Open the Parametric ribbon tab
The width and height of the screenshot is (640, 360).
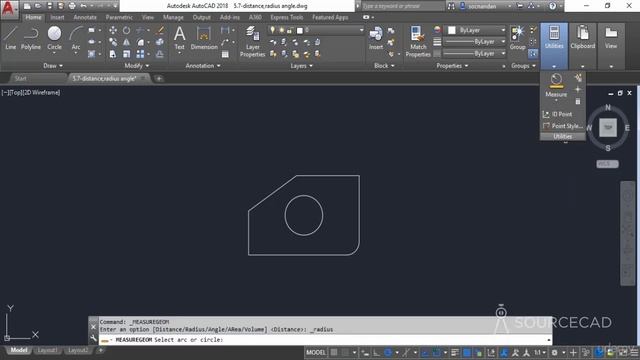point(119,18)
